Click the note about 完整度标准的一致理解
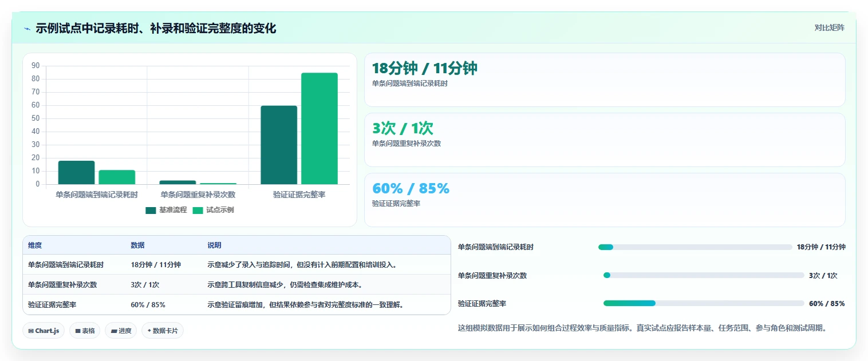The width and height of the screenshot is (868, 361). (306, 305)
